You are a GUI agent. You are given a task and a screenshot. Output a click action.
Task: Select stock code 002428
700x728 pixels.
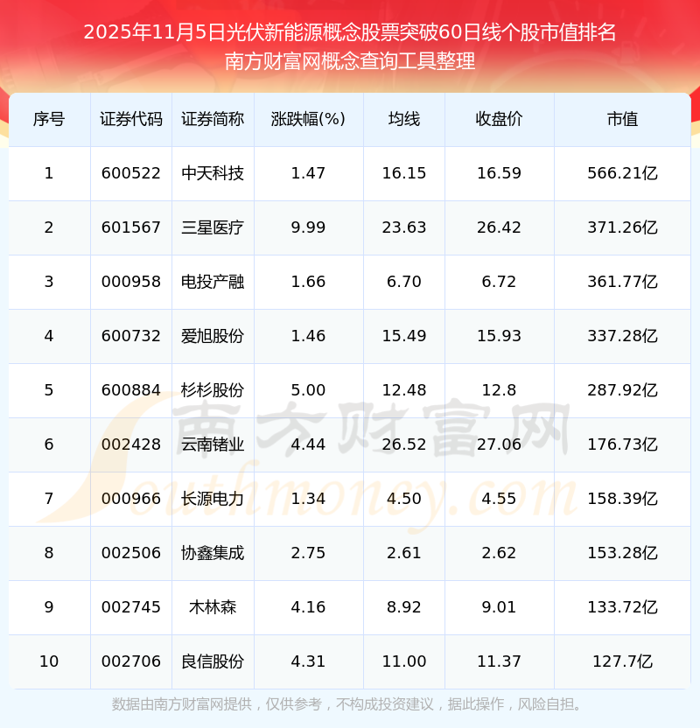131,444
